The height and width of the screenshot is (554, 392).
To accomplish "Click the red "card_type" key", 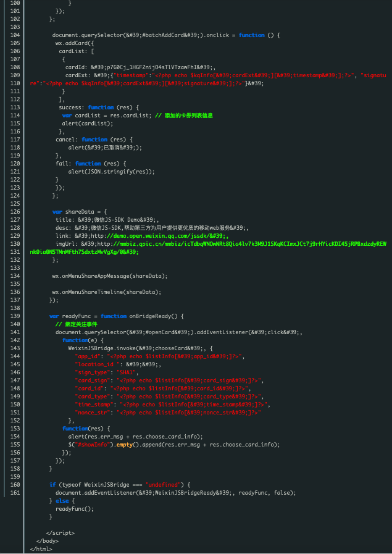I will coord(92,397).
